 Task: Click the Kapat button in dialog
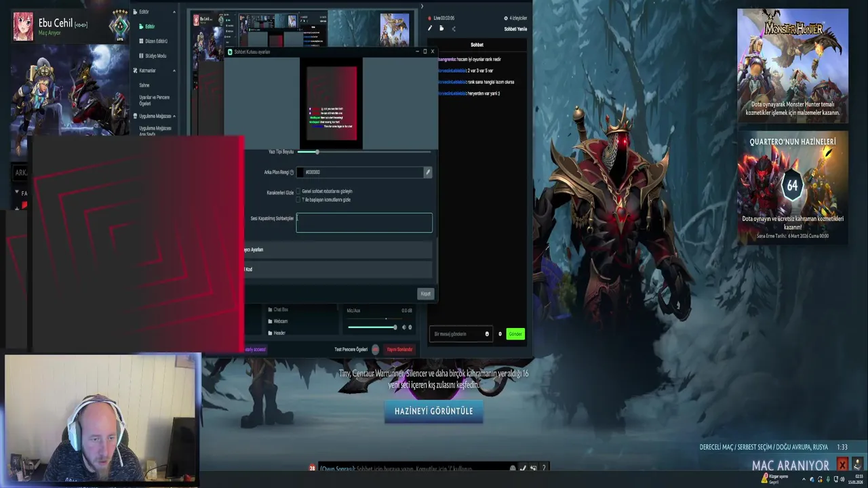pos(425,293)
